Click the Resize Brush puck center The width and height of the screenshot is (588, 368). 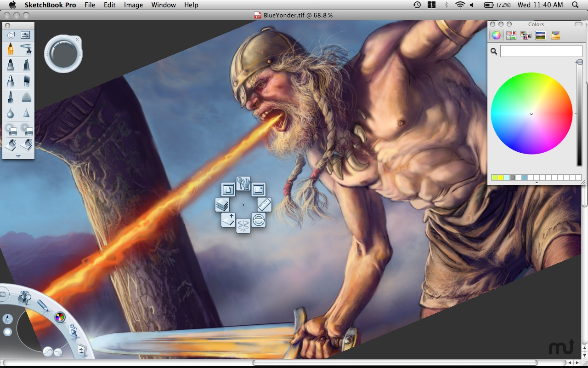(63, 54)
